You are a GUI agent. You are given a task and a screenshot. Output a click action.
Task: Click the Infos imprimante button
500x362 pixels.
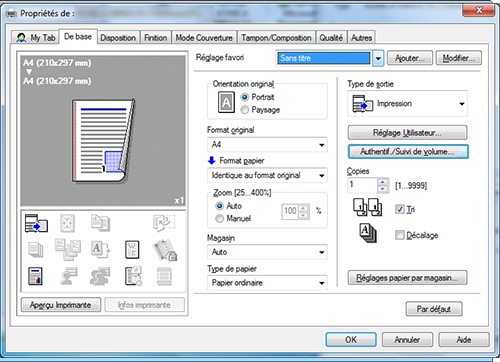144,305
